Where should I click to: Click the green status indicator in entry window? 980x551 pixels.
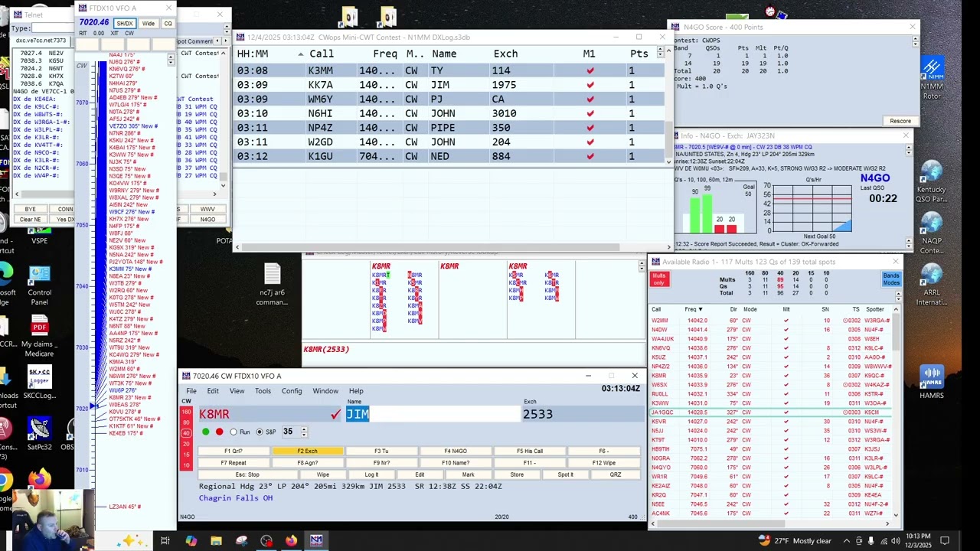click(205, 432)
